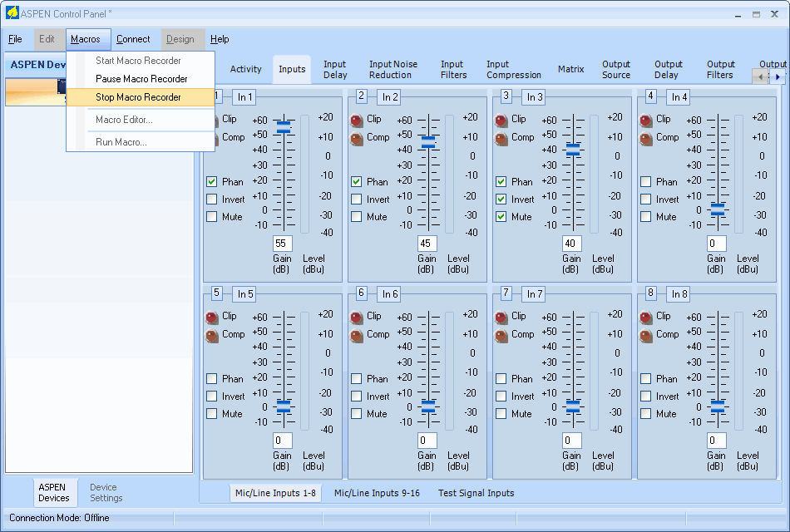The image size is (790, 532).
Task: Click the In 5 Clip indicator LED
Action: [212, 318]
